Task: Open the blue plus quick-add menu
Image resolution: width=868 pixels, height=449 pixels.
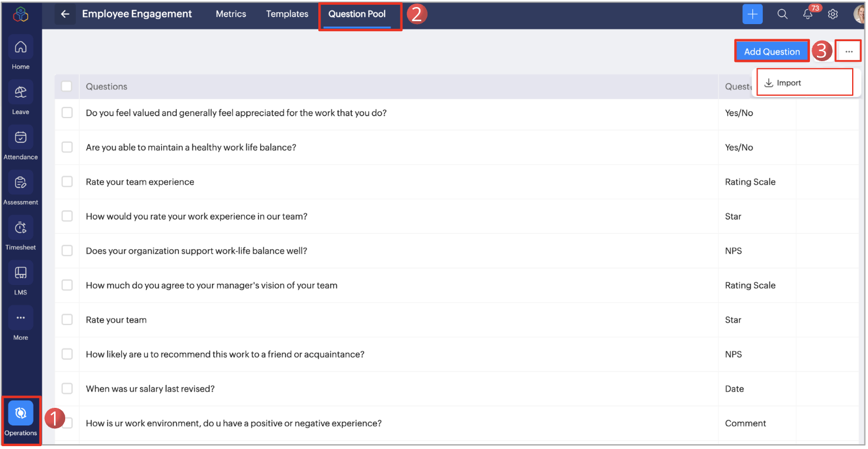Action: [752, 14]
